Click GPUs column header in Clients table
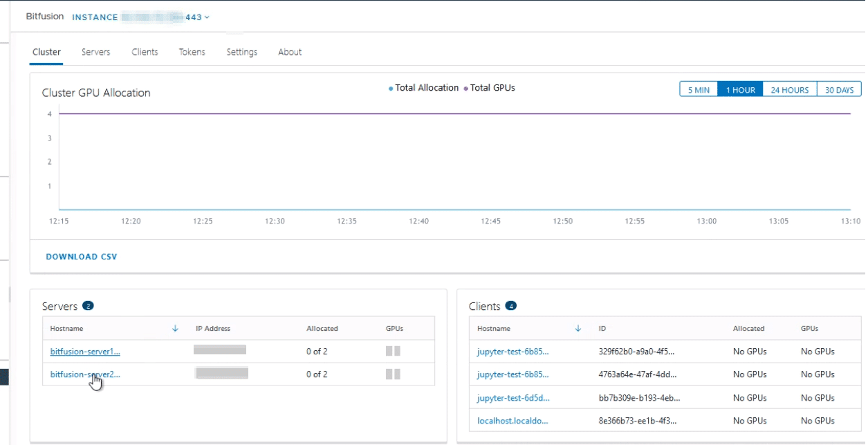Viewport: 868px width, 445px height. [809, 329]
